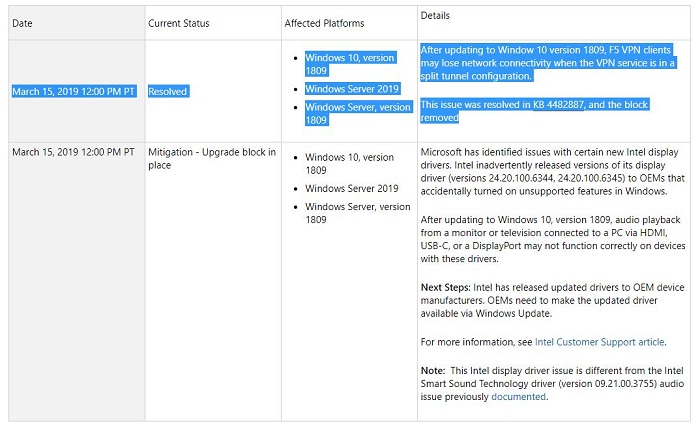
Task: Click the highlighted 'Resolved' status cell
Action: (x=168, y=91)
